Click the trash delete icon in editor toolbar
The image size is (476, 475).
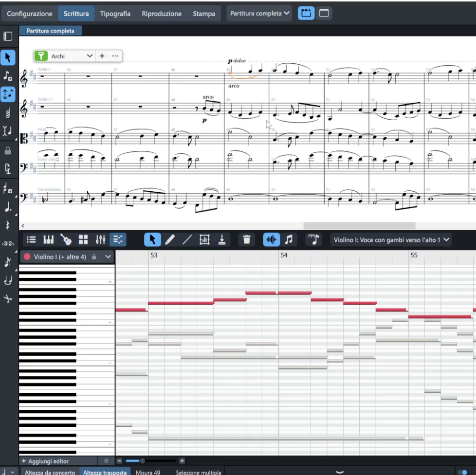coord(247,239)
